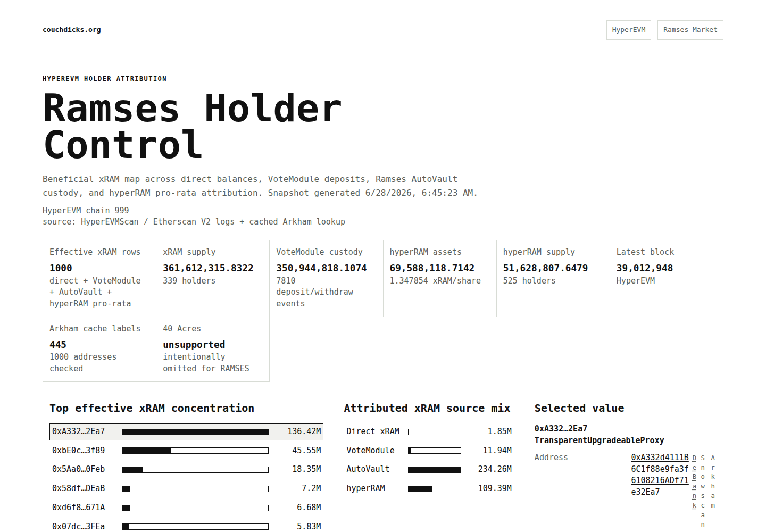Viewport: 766px width, 532px height.
Task: Click the AutoVault source mix bar
Action: [435, 470]
